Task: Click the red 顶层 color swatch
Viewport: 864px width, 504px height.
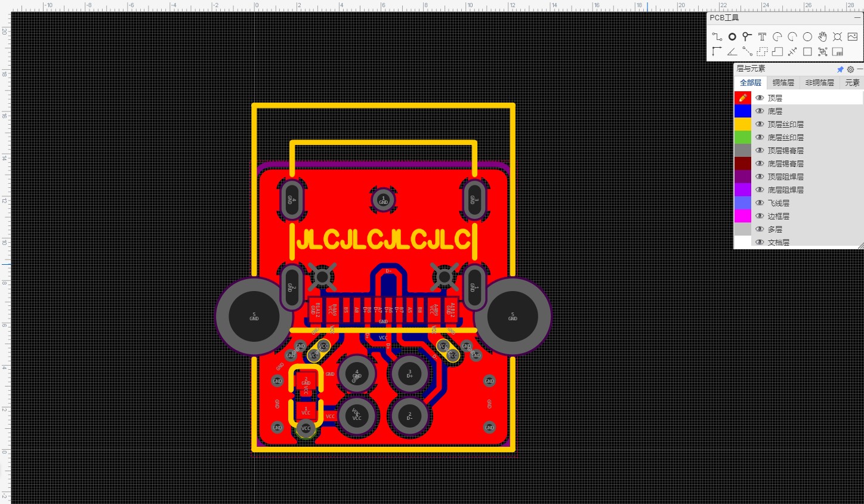Action: (743, 98)
